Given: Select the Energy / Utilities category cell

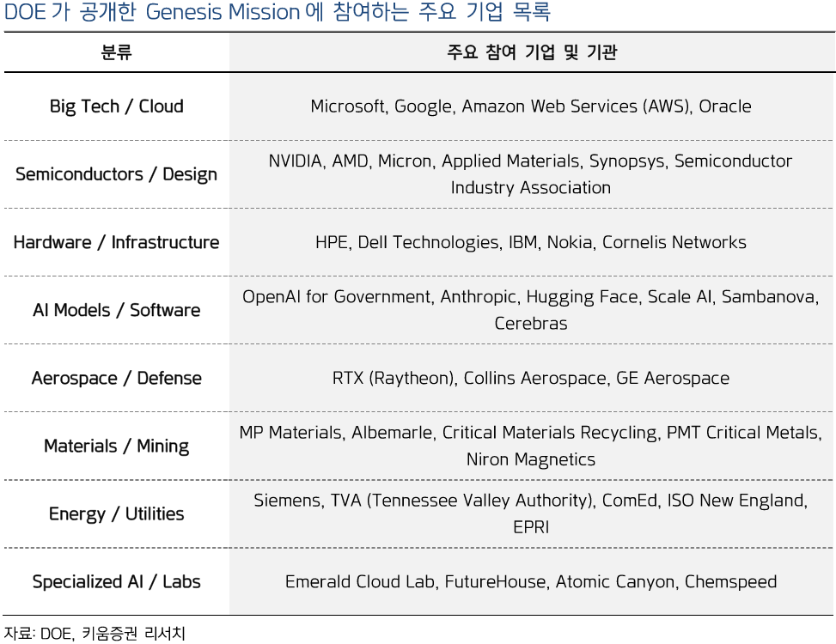Looking at the screenshot, I should (116, 513).
